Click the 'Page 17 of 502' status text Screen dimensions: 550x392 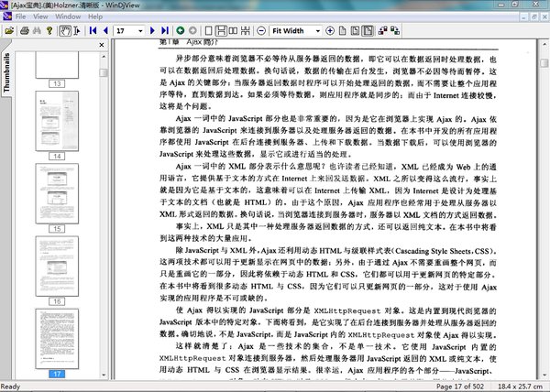point(460,387)
